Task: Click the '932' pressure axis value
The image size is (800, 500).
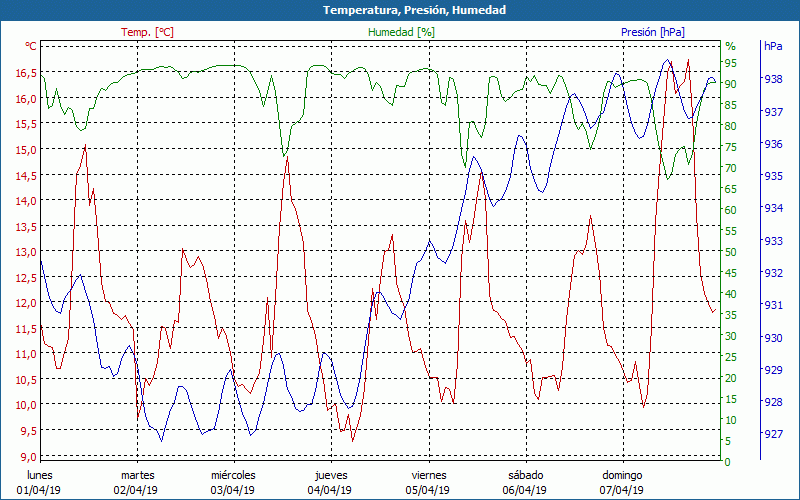Action: click(773, 273)
